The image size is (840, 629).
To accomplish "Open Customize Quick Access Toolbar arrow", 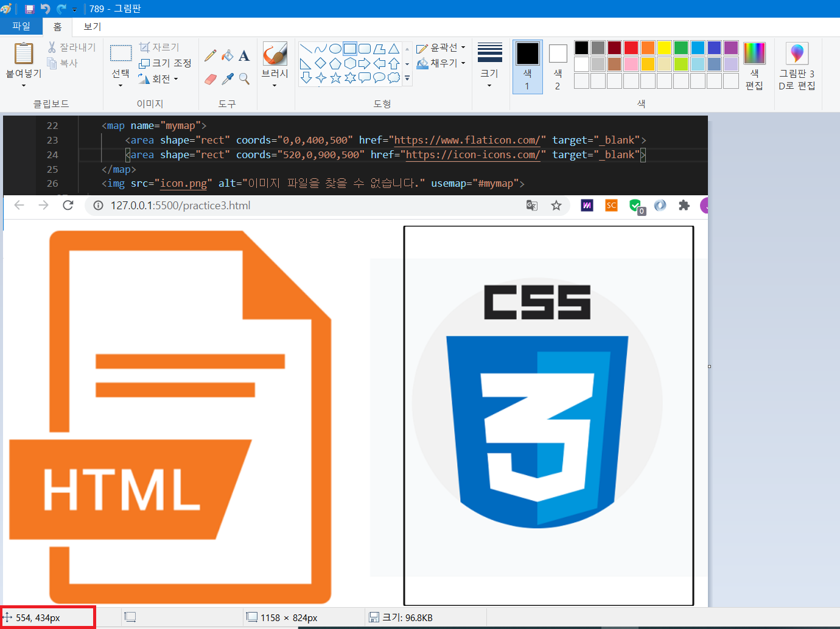I will point(74,10).
